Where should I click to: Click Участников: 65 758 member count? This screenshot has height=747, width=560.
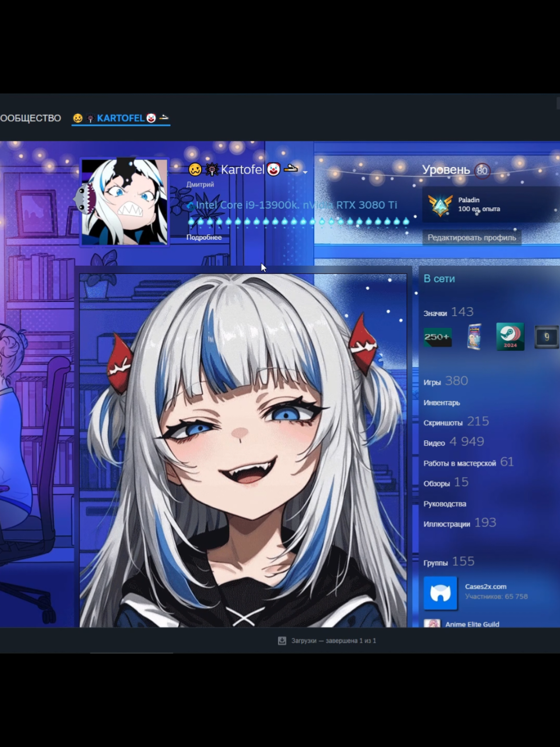[x=496, y=597]
